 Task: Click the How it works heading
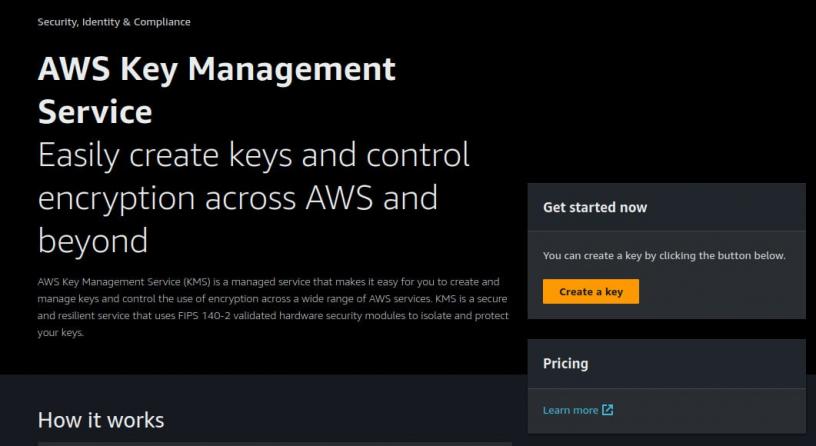pos(101,420)
